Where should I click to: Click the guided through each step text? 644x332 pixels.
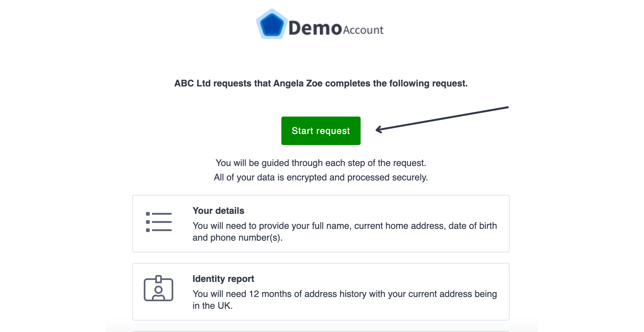click(321, 163)
